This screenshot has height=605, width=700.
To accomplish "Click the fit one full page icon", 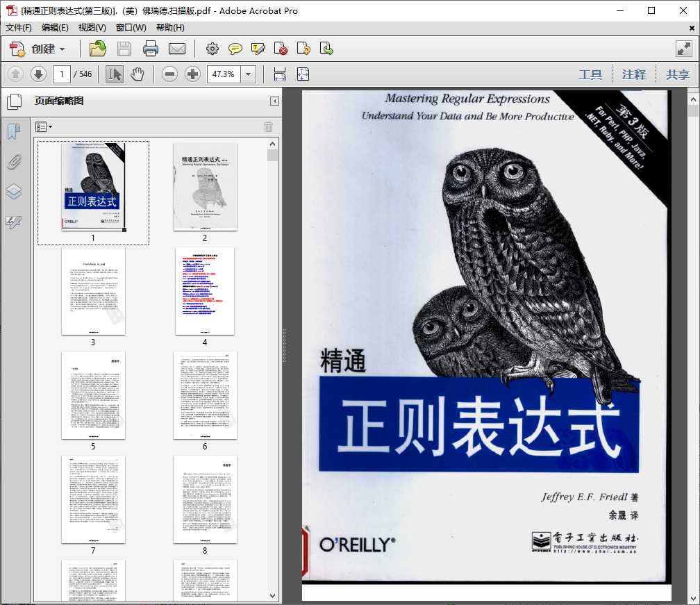I will pyautogui.click(x=303, y=74).
